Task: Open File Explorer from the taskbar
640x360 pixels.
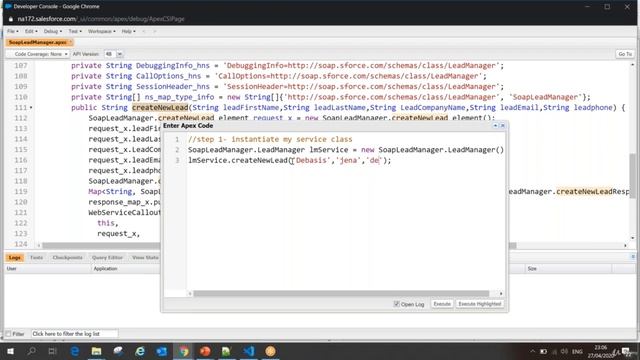Action: point(96,351)
